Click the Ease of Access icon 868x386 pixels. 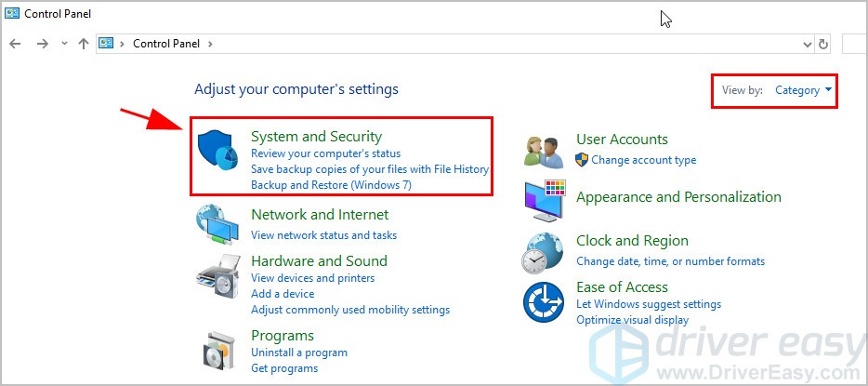(543, 301)
